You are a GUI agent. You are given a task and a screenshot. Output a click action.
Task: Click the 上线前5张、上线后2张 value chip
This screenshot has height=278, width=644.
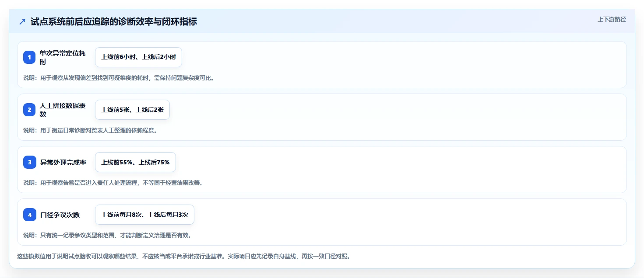click(132, 110)
